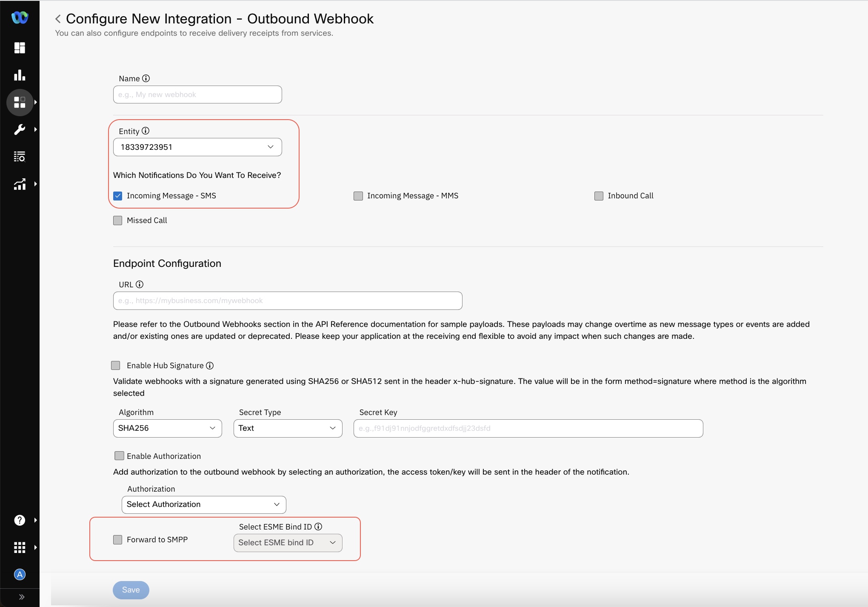This screenshot has width=868, height=607.
Task: Open the wrench tools icon
Action: coord(20,129)
